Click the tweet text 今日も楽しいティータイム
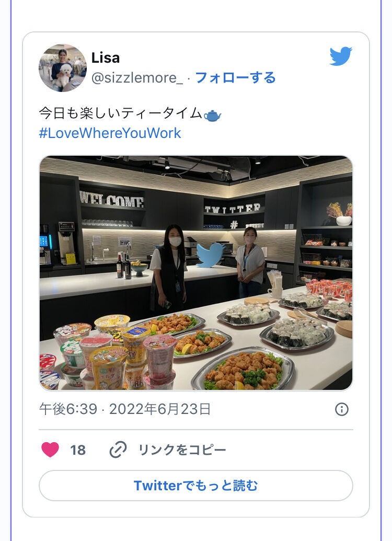392x541 pixels. pos(120,113)
